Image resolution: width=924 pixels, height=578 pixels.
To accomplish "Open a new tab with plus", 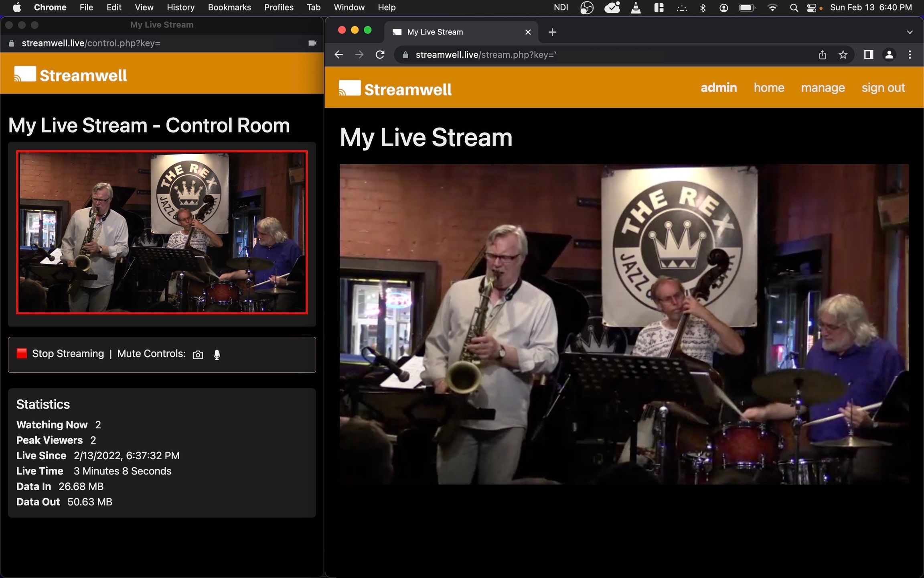I will pos(552,32).
